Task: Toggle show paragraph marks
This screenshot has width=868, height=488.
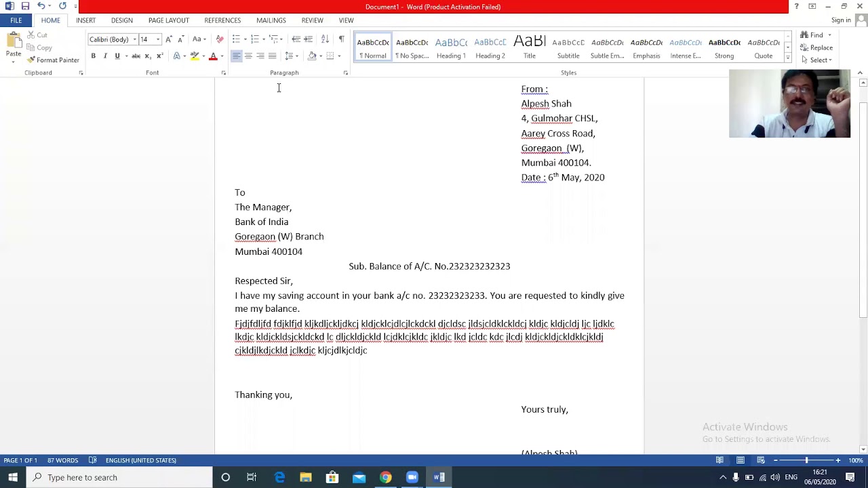Action: point(341,39)
